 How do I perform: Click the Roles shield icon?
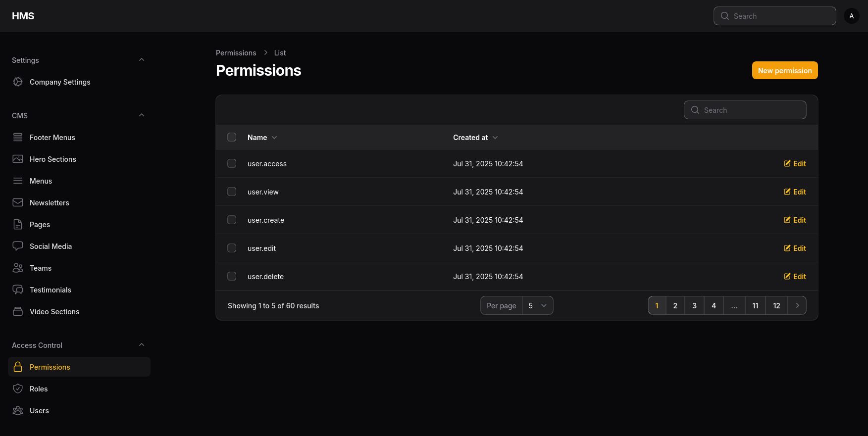coord(18,388)
